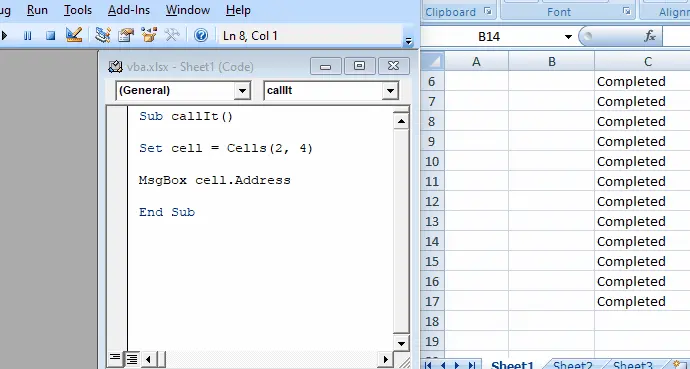Open the Add-Ins menu
The width and height of the screenshot is (690, 369).
pyautogui.click(x=129, y=10)
